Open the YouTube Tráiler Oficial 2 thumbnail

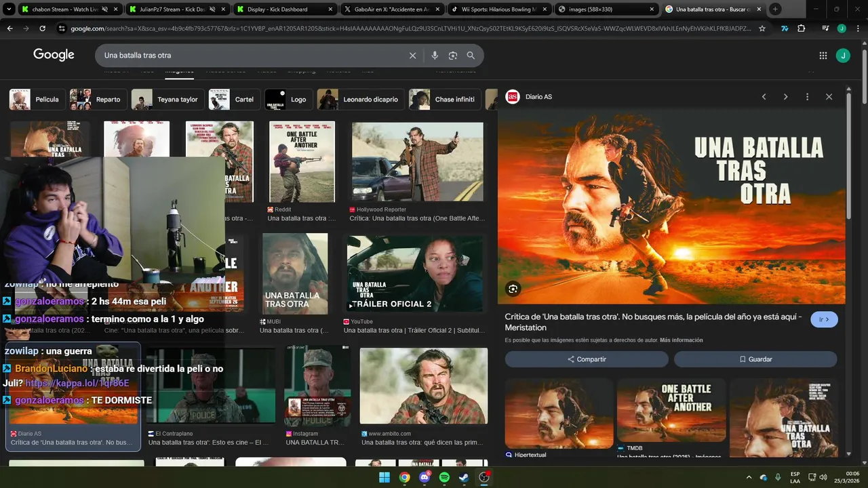415,274
